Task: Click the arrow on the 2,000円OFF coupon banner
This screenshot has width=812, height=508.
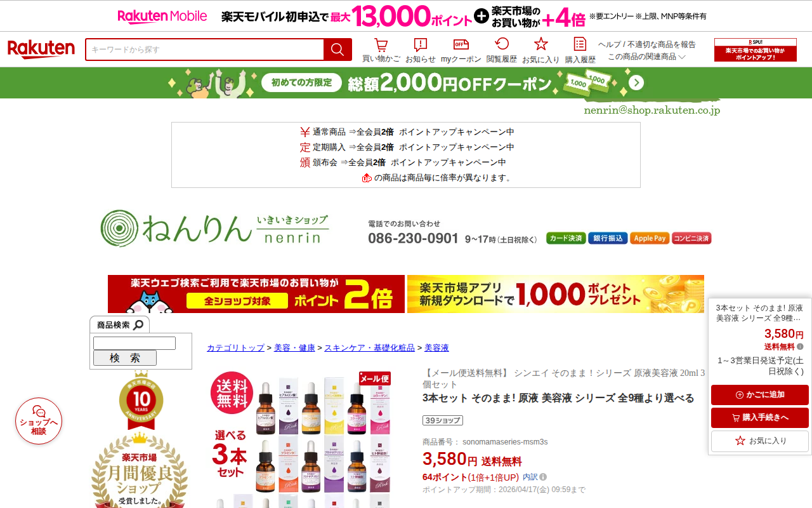Action: 636,83
